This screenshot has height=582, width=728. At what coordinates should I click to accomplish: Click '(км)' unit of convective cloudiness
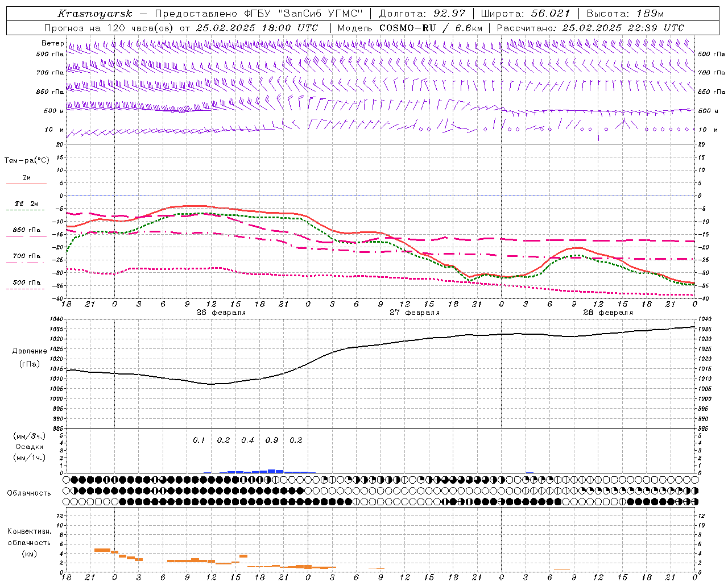[30, 554]
